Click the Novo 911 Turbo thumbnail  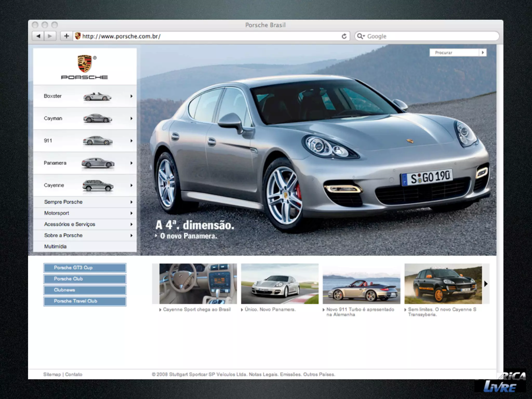[361, 284]
